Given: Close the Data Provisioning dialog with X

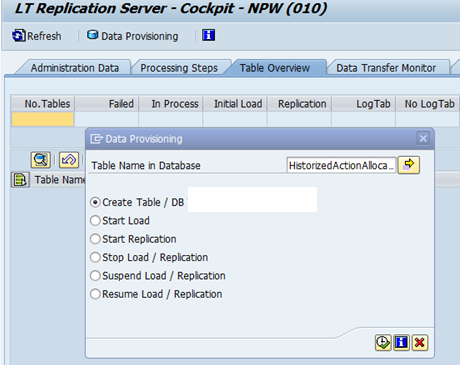Looking at the screenshot, I should click(423, 138).
